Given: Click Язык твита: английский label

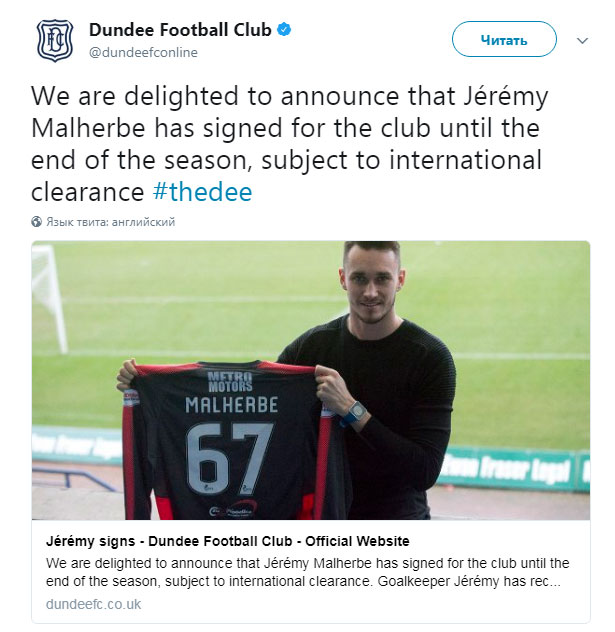Looking at the screenshot, I should click(110, 222).
